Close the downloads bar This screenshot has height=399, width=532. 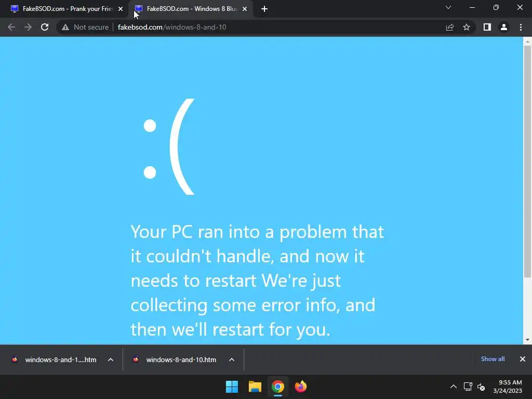coord(523,359)
